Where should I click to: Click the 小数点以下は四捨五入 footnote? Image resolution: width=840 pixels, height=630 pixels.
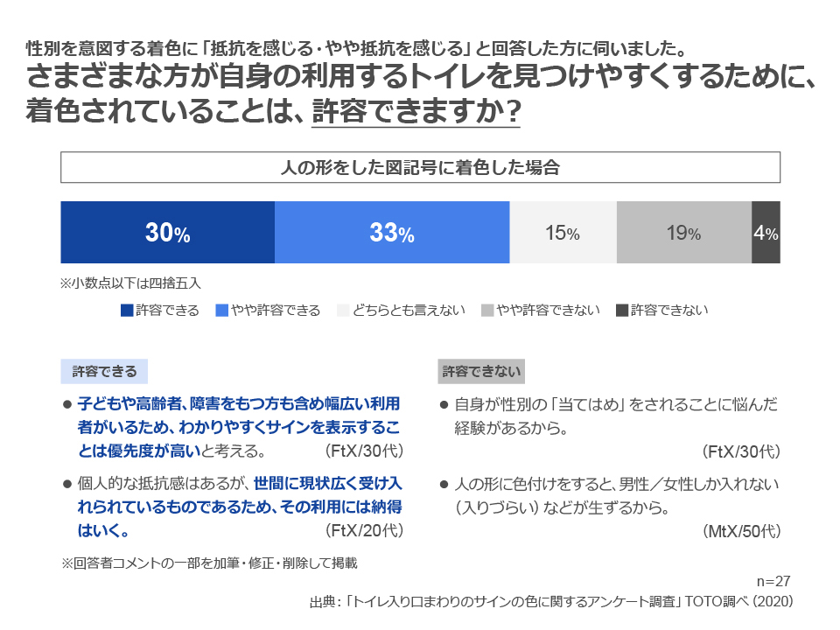(130, 283)
